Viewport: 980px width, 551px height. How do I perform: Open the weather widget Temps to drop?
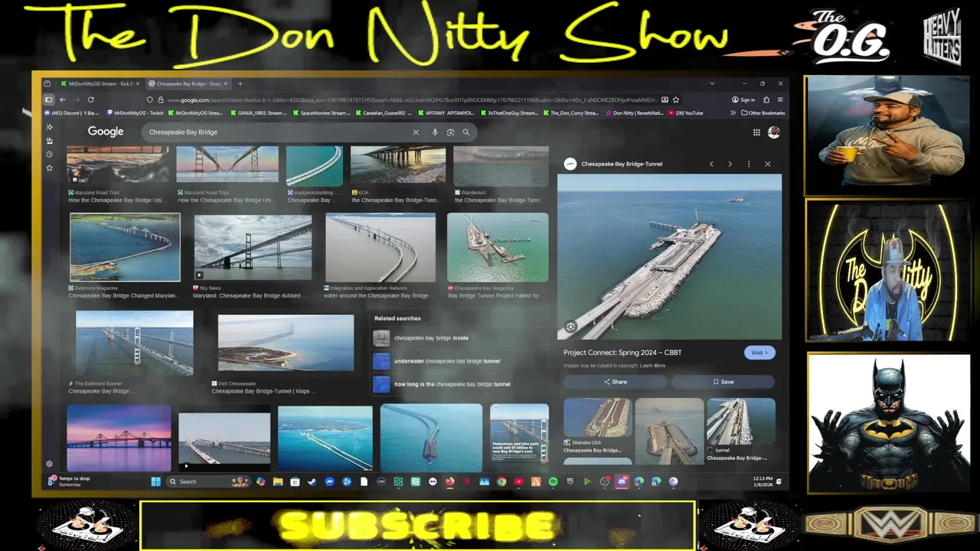point(70,481)
